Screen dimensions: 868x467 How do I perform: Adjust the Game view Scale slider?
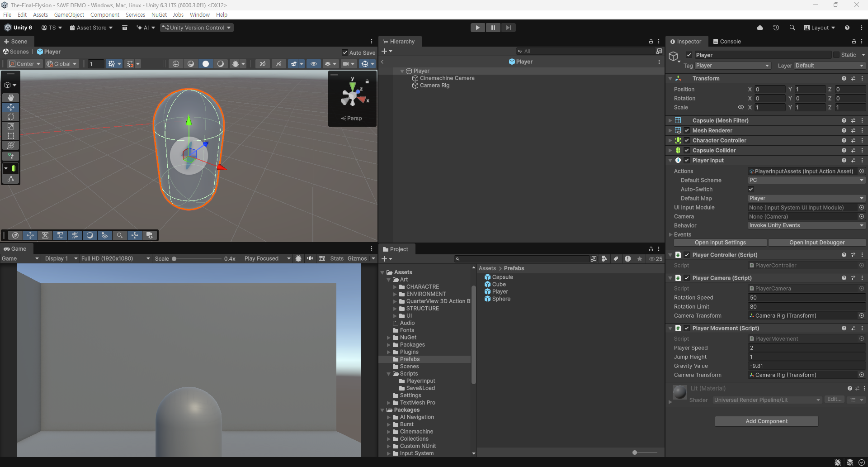(x=174, y=259)
